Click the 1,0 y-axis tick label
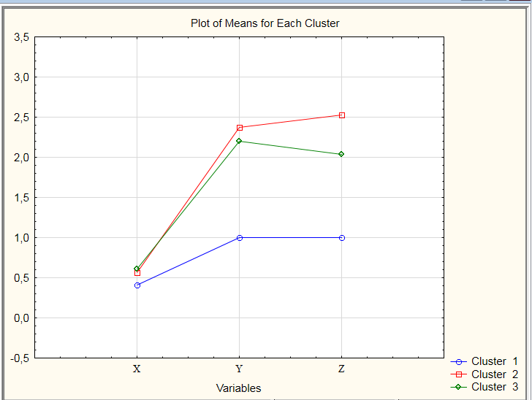Viewport: 532px width, 400px height. pos(21,238)
